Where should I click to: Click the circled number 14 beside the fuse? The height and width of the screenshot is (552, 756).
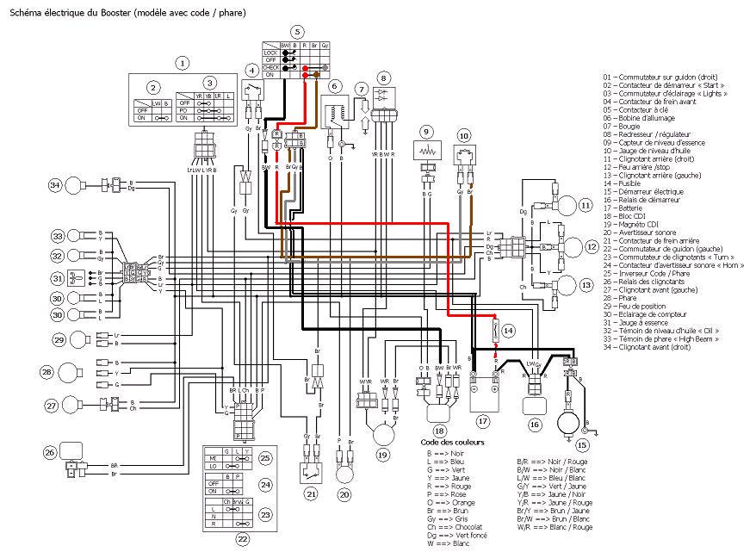click(x=508, y=331)
